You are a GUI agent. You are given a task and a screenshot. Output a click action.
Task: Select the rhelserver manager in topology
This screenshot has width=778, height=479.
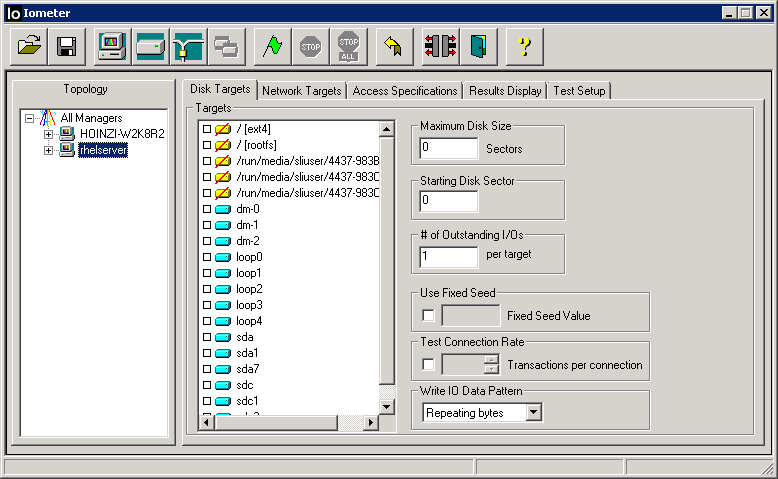click(104, 150)
